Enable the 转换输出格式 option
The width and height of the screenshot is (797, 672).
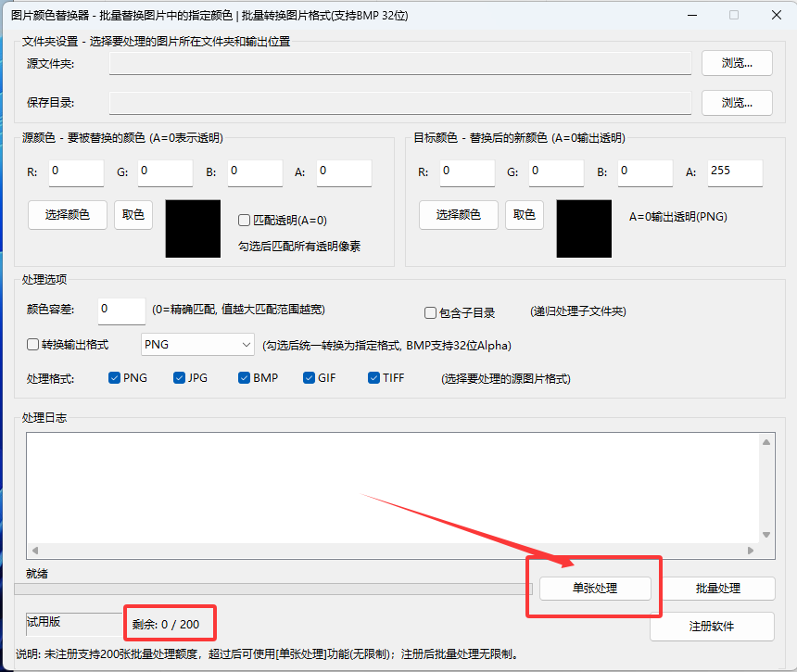pos(33,344)
